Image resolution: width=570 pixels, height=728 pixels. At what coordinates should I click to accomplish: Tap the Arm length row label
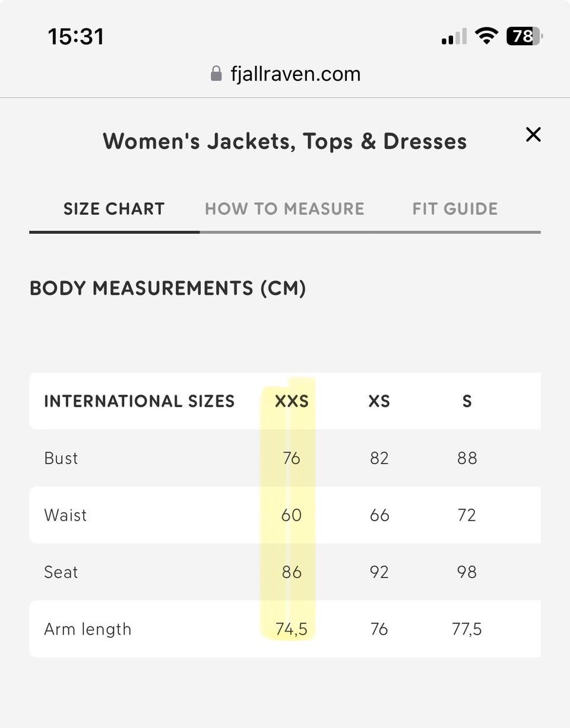click(x=88, y=629)
